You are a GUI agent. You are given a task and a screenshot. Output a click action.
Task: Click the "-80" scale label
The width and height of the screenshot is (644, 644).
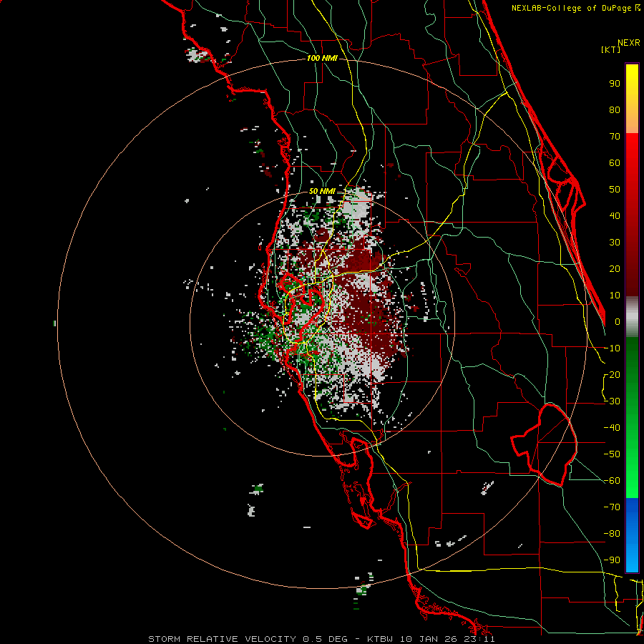(612, 534)
